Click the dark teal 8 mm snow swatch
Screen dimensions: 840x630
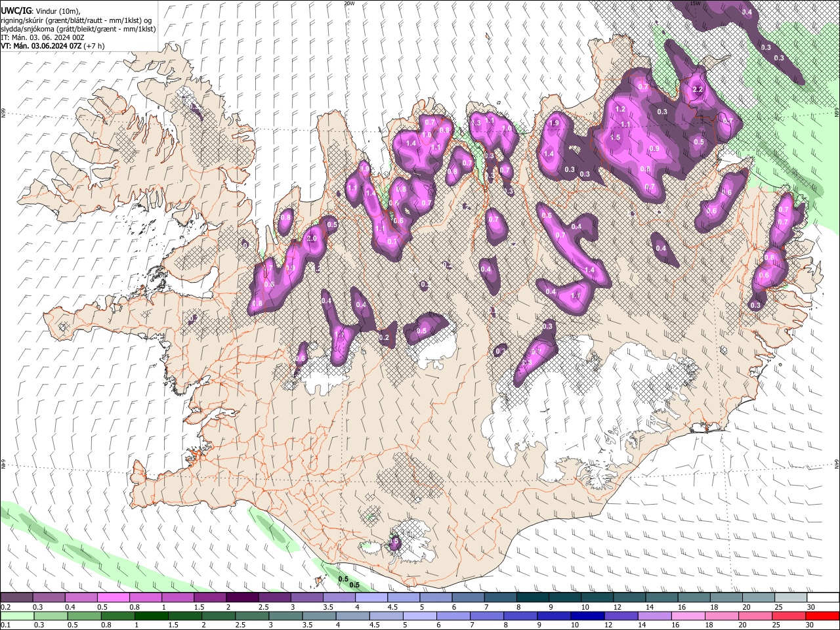[532, 598]
